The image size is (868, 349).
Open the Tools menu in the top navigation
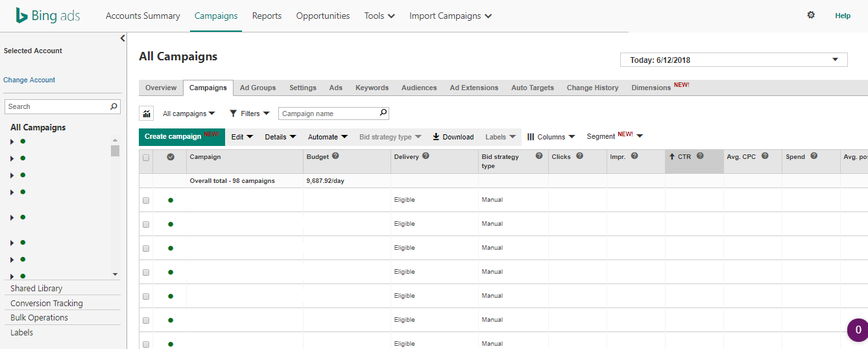(x=380, y=16)
